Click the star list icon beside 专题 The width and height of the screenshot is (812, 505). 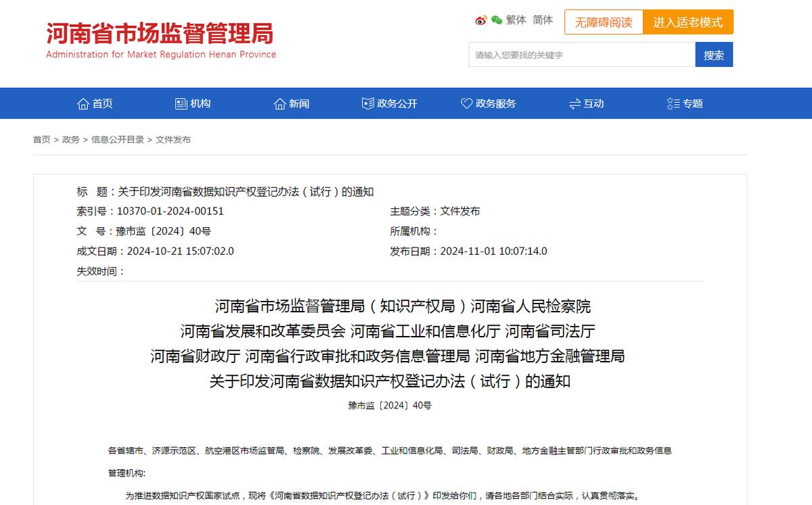[x=673, y=104]
